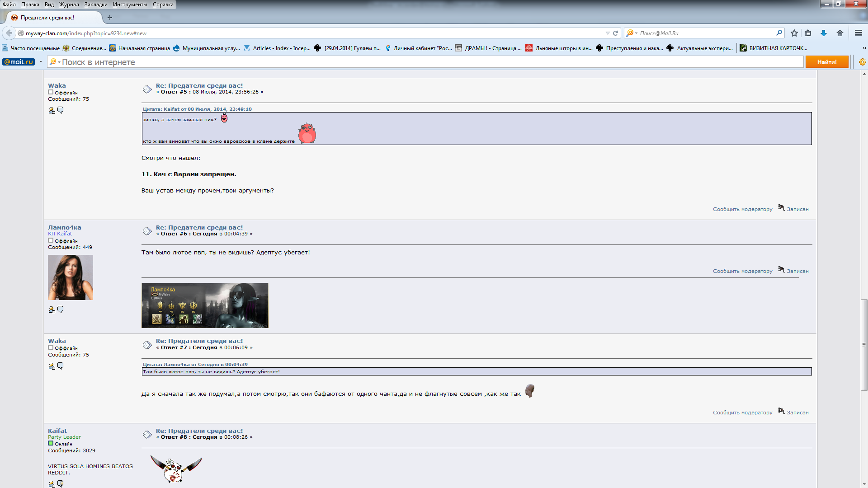Go to browser home page icon

(840, 33)
